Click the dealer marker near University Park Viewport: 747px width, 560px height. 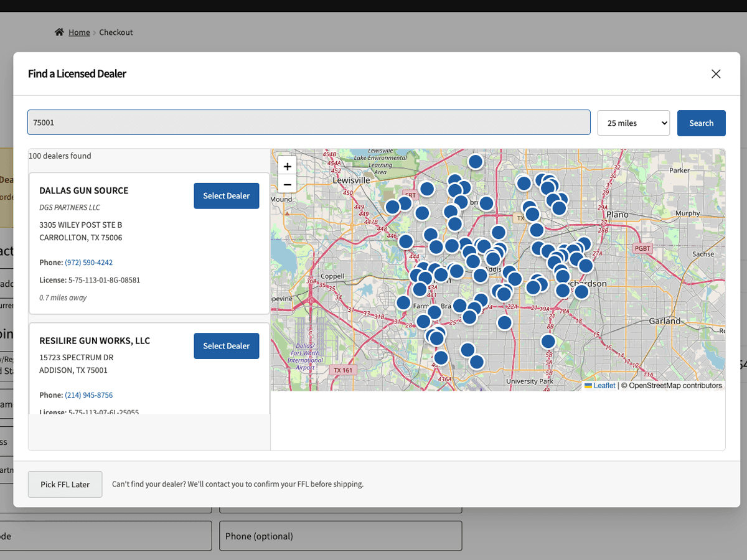548,341
